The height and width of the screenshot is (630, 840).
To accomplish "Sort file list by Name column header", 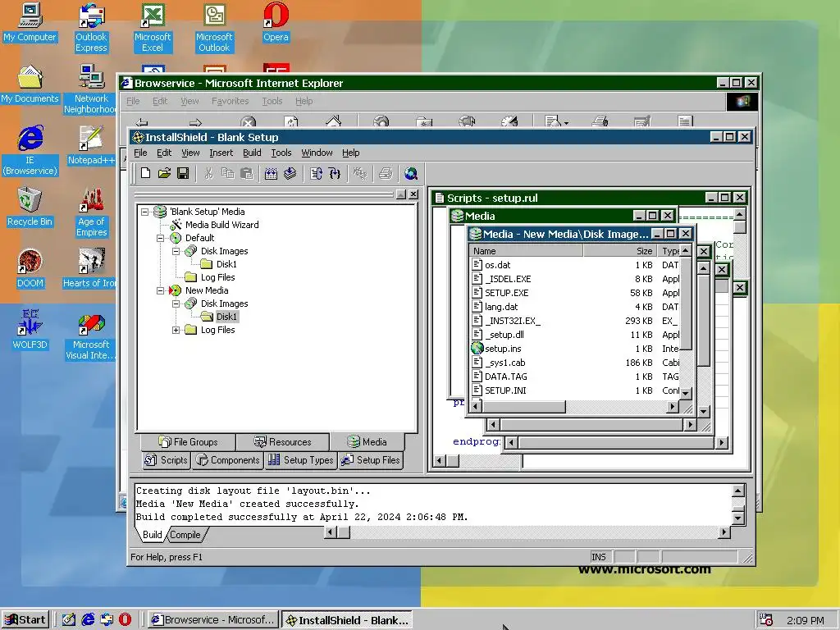I will click(x=526, y=251).
